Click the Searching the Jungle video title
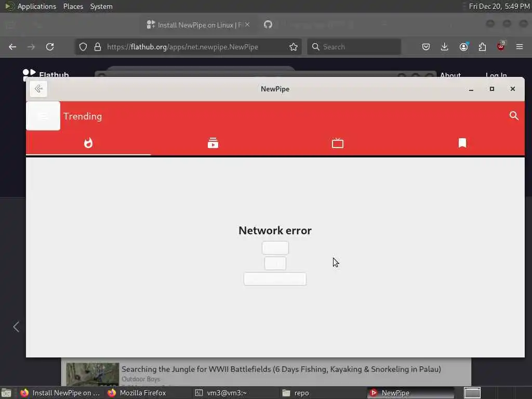The height and width of the screenshot is (399, 532). click(281, 369)
